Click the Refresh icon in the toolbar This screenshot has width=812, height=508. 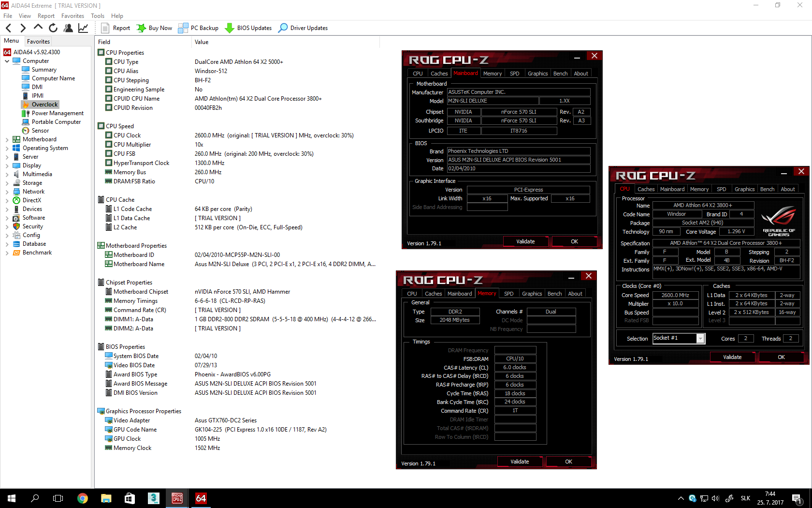point(53,28)
